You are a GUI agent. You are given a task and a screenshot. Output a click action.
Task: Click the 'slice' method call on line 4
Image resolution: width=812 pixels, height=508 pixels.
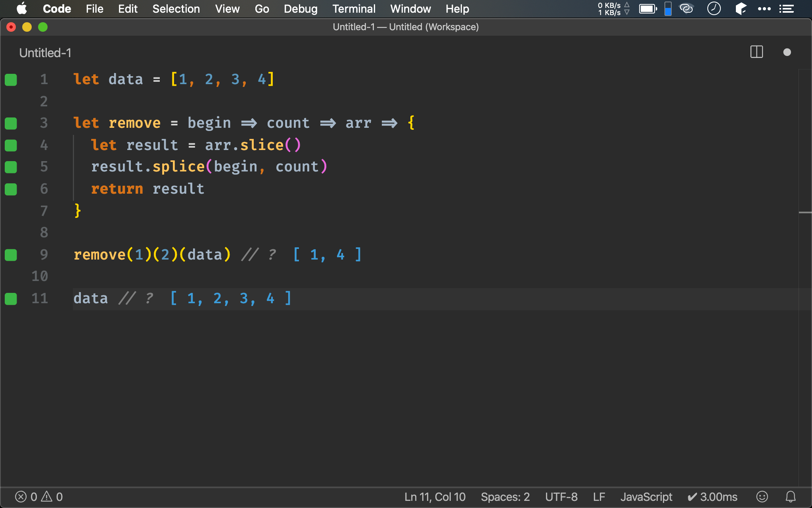point(262,145)
